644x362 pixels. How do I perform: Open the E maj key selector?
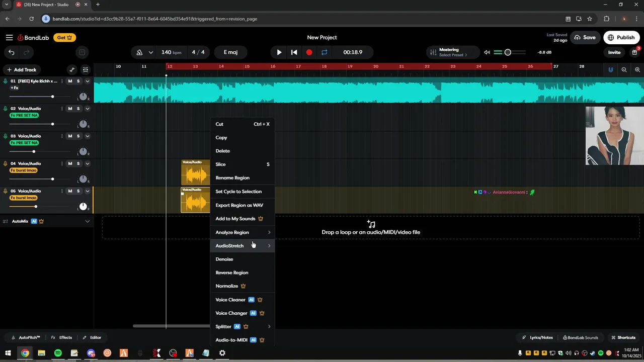(230, 52)
